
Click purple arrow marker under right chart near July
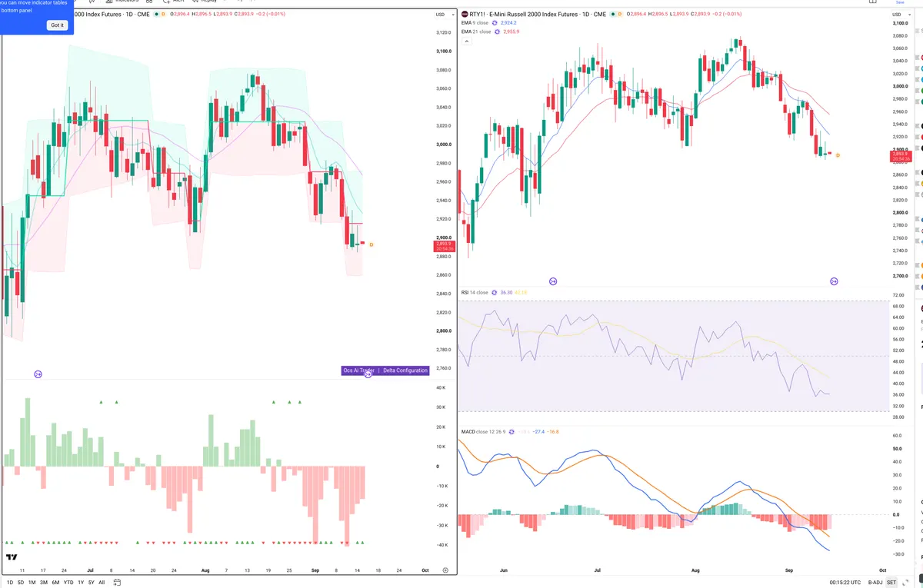click(x=552, y=281)
